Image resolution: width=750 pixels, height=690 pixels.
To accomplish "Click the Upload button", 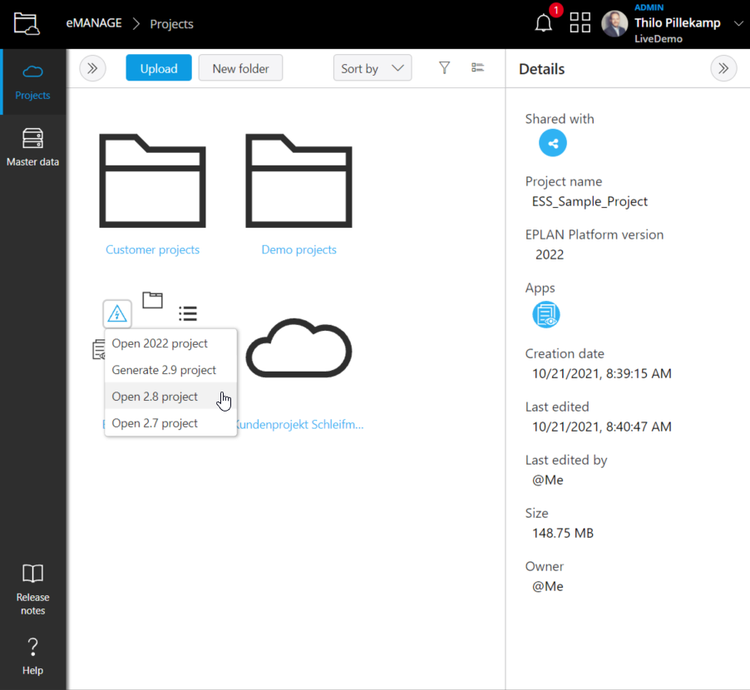I will point(159,68).
